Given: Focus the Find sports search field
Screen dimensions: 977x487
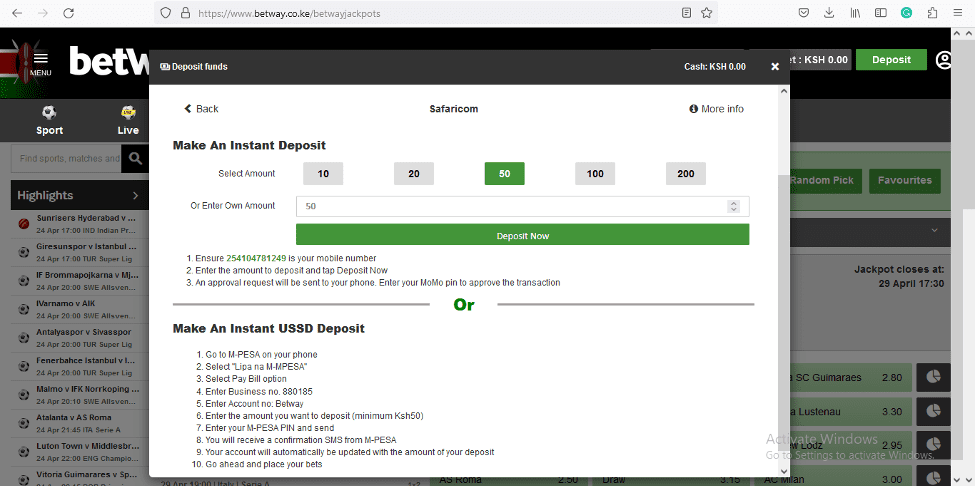Looking at the screenshot, I should click(x=66, y=159).
